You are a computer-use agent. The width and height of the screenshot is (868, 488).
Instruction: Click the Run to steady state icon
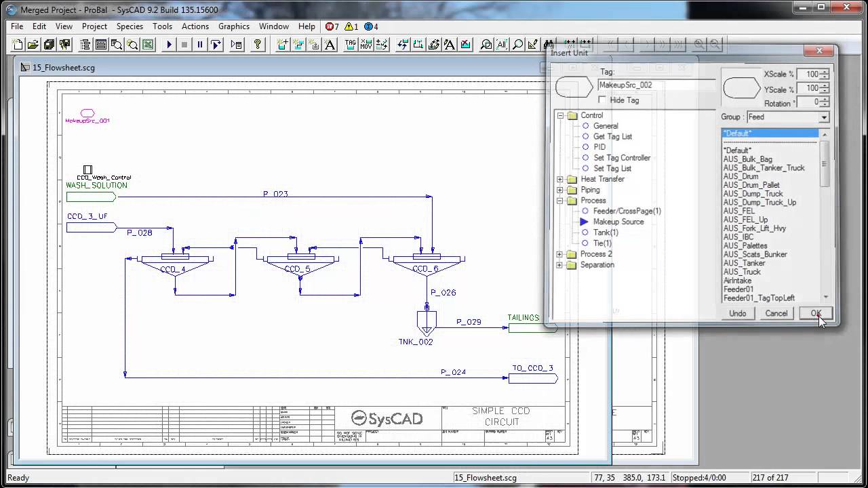pyautogui.click(x=237, y=45)
